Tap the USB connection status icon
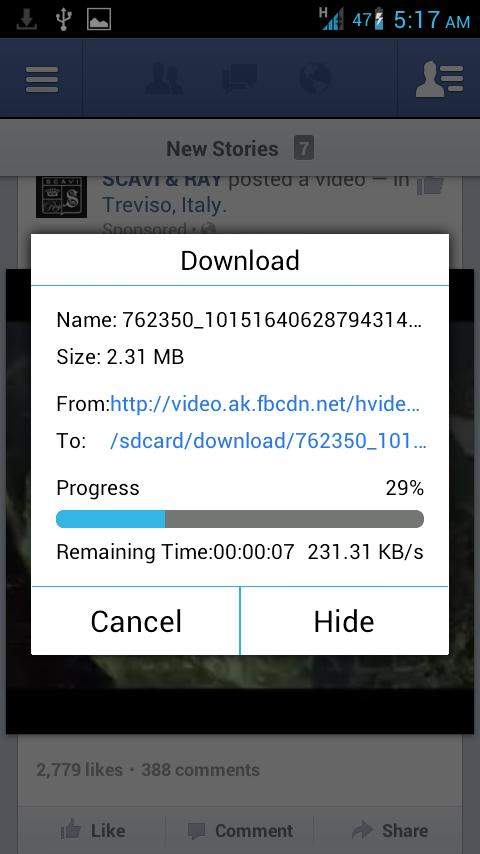Screen dimensions: 480x854 pos(64,20)
